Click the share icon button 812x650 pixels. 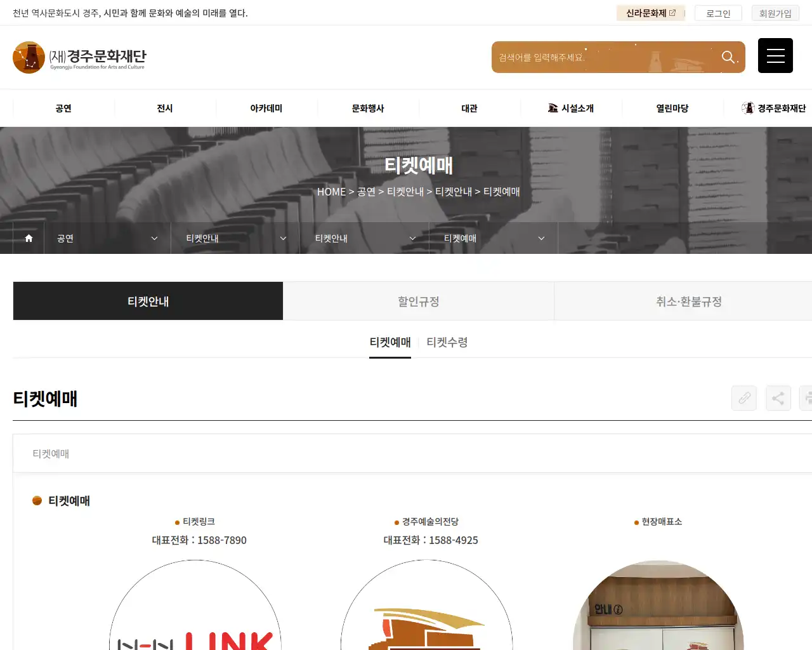778,398
